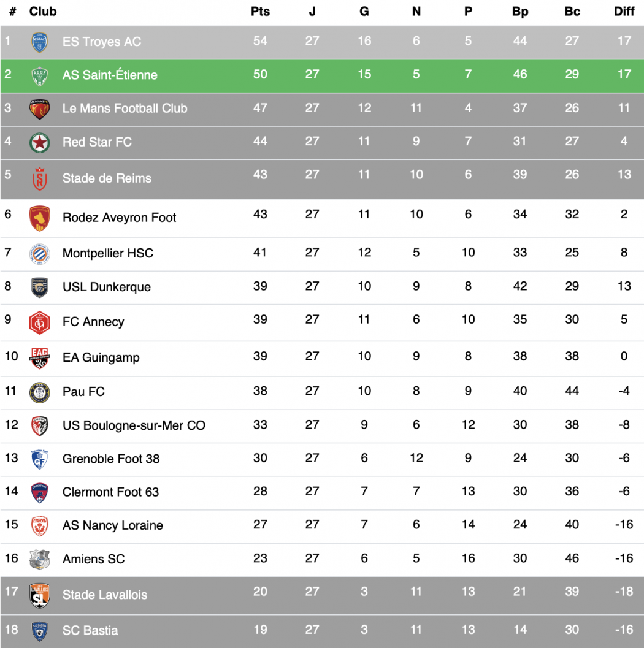Select the Grenoble Foot 38 team name
Image resolution: width=644 pixels, height=648 pixels.
(x=111, y=459)
